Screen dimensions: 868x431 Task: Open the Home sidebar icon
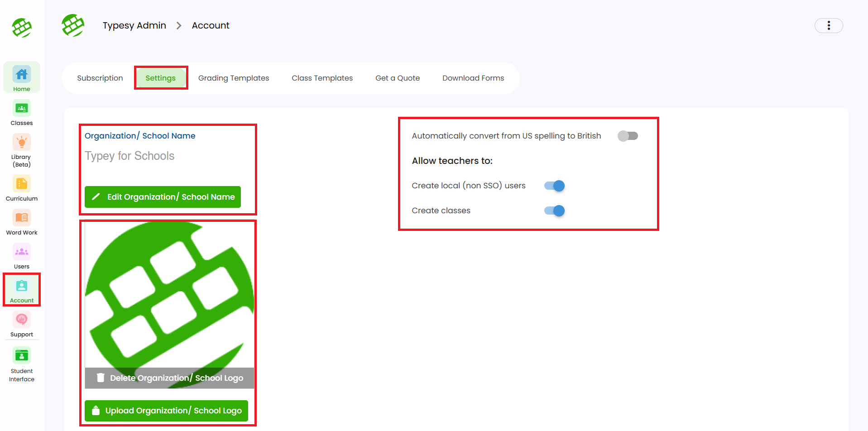click(22, 75)
